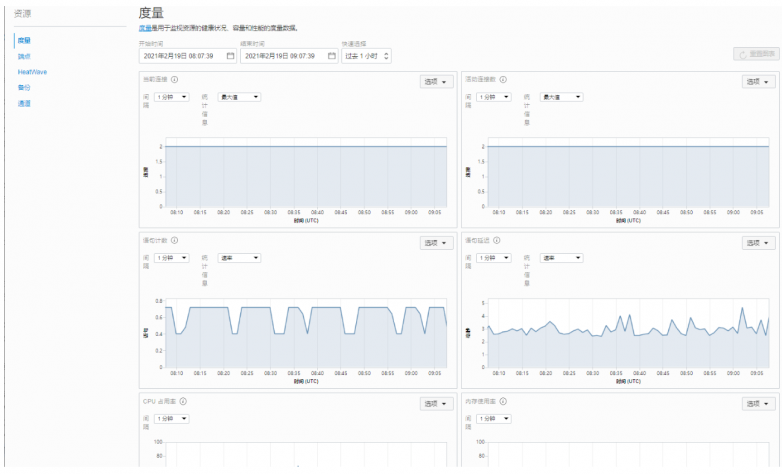Click the 语句延迟 chart title
This screenshot has width=782, height=474.
pos(477,240)
